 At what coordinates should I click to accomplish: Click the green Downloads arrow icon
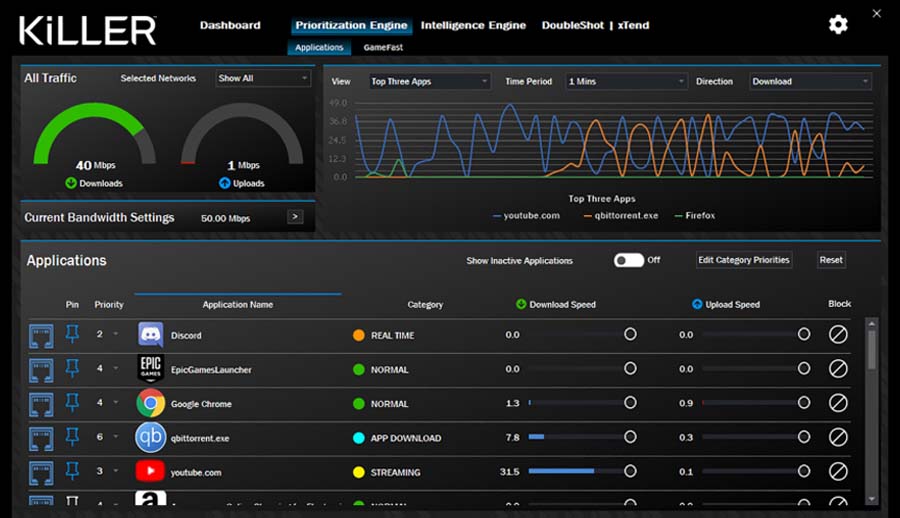71,183
